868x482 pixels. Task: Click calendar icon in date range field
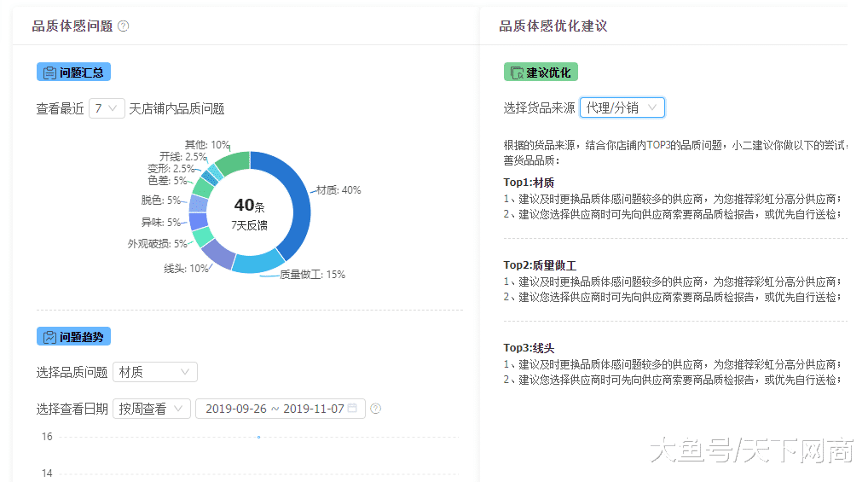click(352, 409)
